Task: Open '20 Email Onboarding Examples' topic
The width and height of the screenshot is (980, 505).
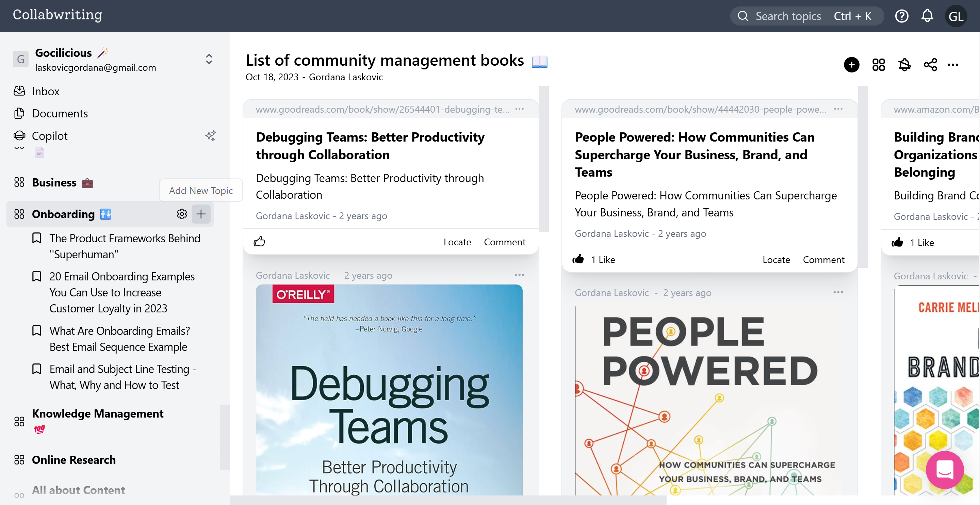Action: (x=122, y=292)
